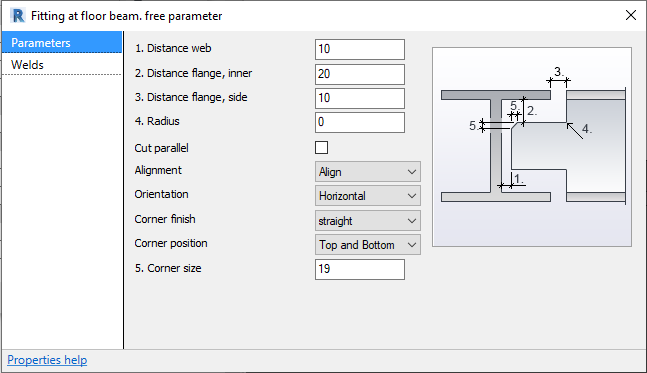The height and width of the screenshot is (373, 647).
Task: Switch to the Welds tab
Action: coord(62,64)
